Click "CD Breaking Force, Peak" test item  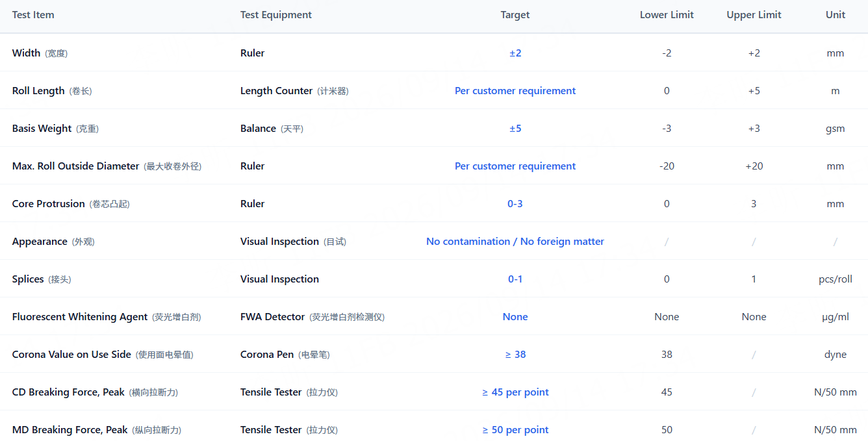tap(95, 392)
